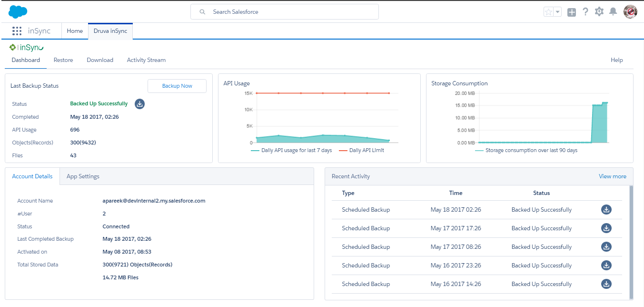Download the May 18 2017 02:26 backup
Screen dimensions: 644x307
coord(606,210)
